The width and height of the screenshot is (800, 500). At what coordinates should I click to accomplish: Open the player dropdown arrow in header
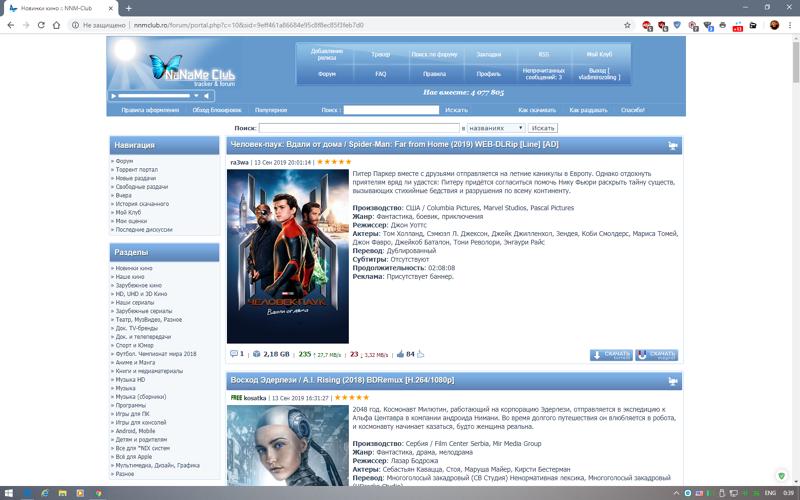point(196,96)
